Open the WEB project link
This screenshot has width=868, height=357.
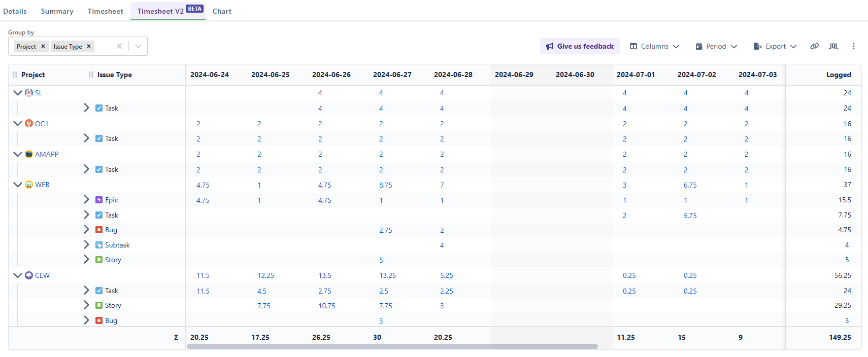tap(42, 185)
